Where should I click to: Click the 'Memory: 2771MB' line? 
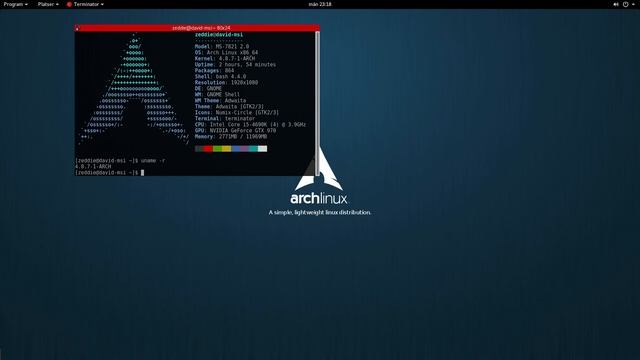click(x=231, y=136)
